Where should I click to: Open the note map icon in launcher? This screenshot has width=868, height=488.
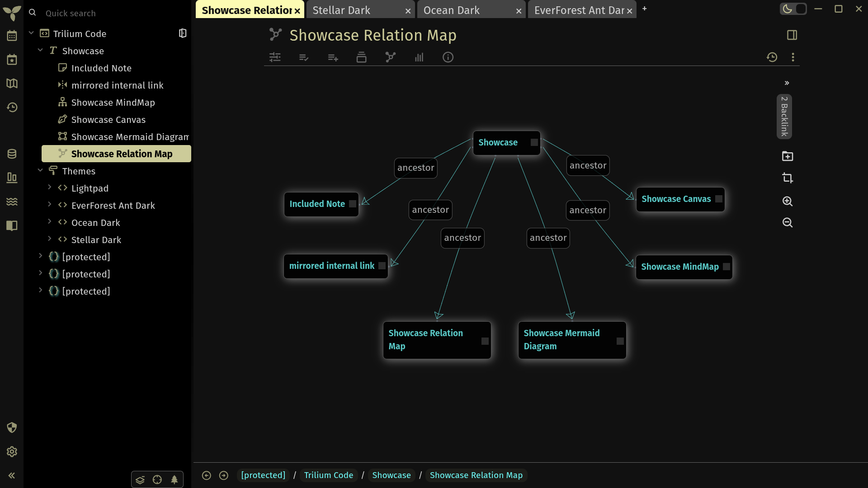[12, 84]
